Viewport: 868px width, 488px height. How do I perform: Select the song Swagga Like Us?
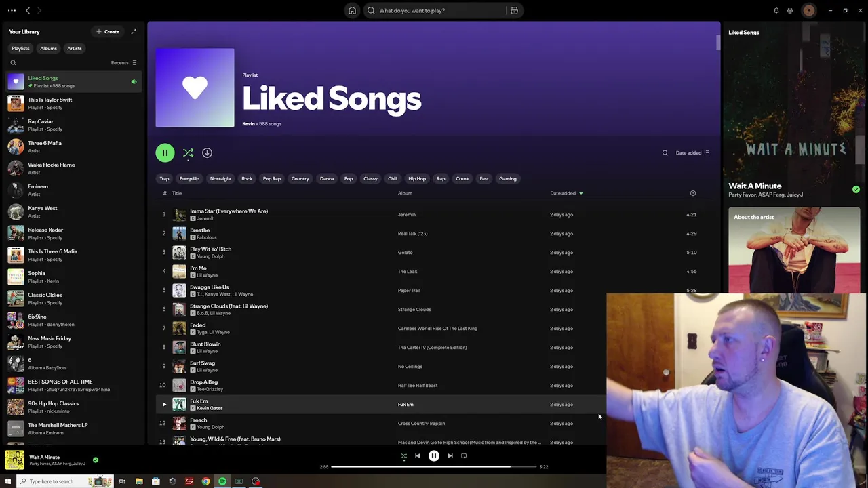[x=209, y=287]
